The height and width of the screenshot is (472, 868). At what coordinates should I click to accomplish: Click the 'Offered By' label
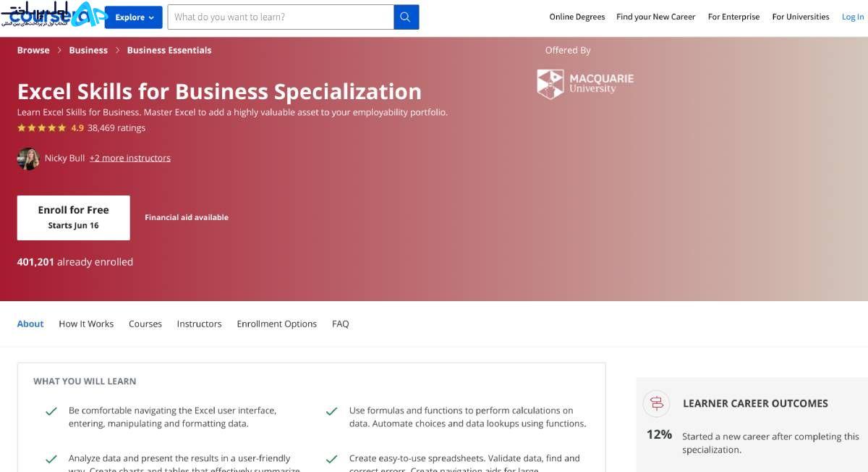[568, 51]
